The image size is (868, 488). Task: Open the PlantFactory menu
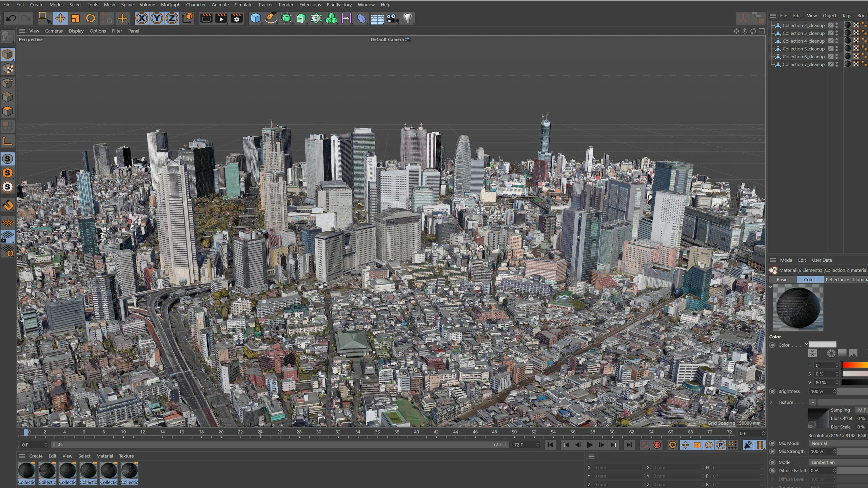tap(339, 5)
